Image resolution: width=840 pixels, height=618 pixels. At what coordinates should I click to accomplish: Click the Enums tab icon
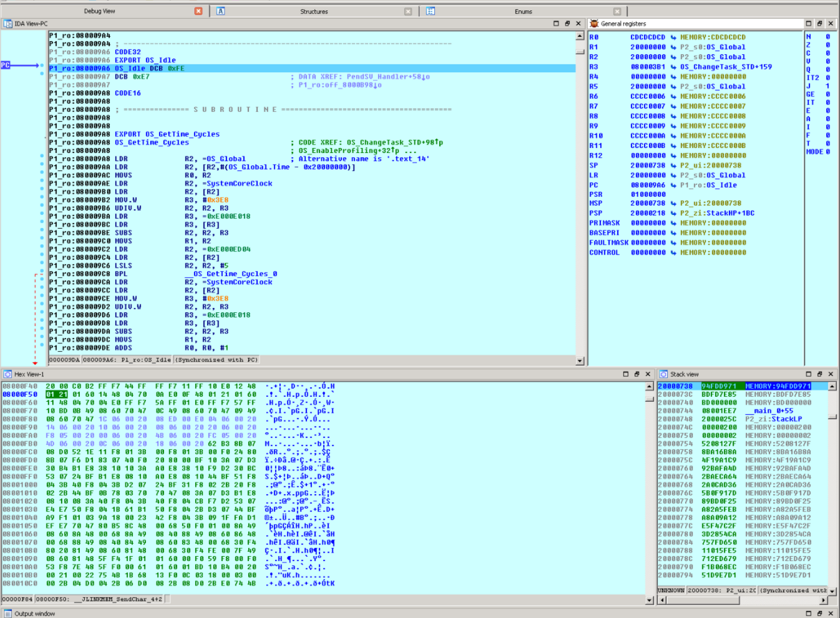tap(431, 11)
